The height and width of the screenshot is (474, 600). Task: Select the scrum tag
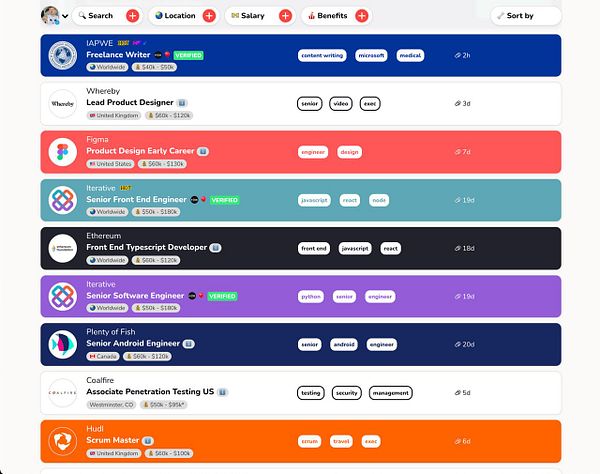point(310,441)
